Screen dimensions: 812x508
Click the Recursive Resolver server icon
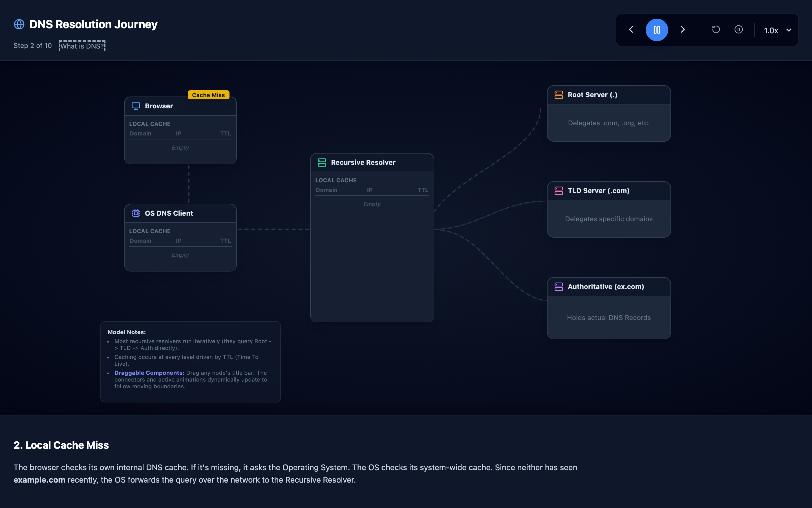[x=322, y=163]
